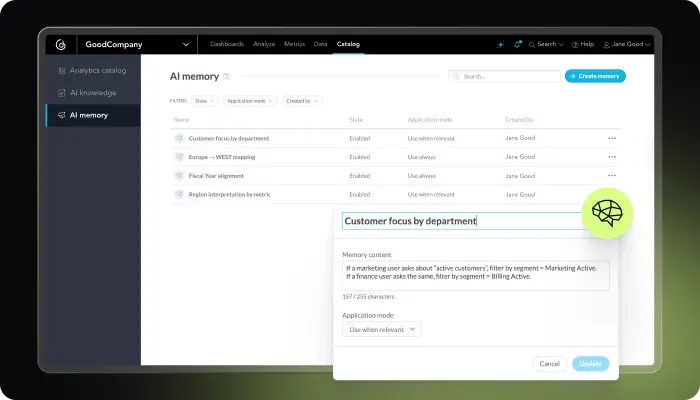Open more options for Fiscal Year alignment
The height and width of the screenshot is (400, 700).
(x=612, y=175)
